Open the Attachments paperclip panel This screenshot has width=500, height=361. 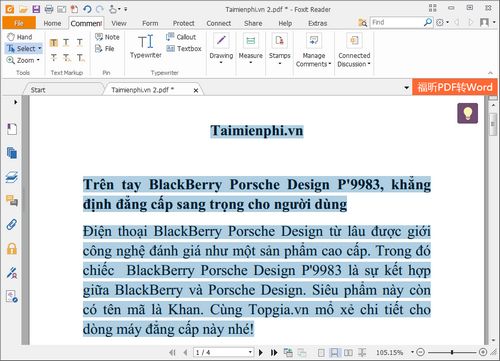pyautogui.click(x=12, y=225)
